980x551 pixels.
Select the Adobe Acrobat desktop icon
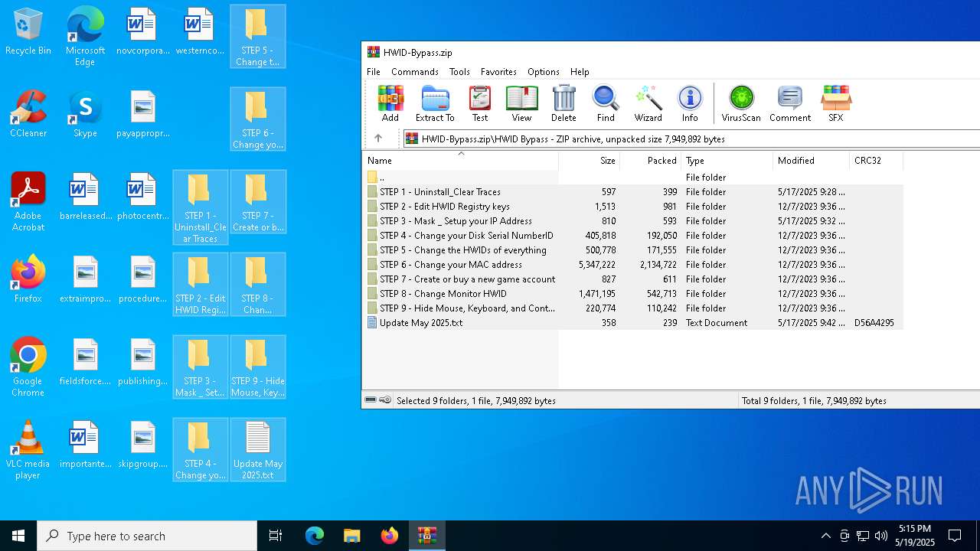28,202
